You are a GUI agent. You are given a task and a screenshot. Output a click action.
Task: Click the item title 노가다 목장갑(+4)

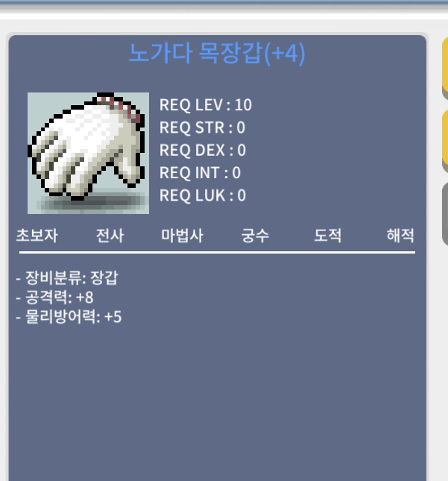217,54
